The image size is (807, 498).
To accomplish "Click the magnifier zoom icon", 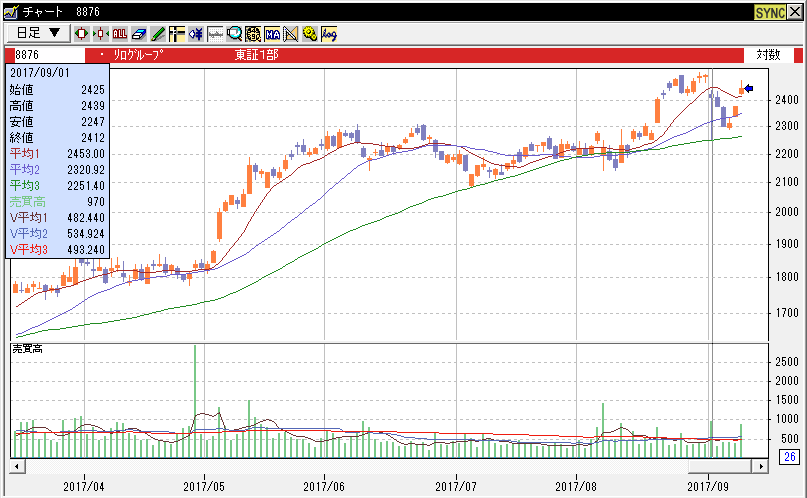I will click(234, 33).
